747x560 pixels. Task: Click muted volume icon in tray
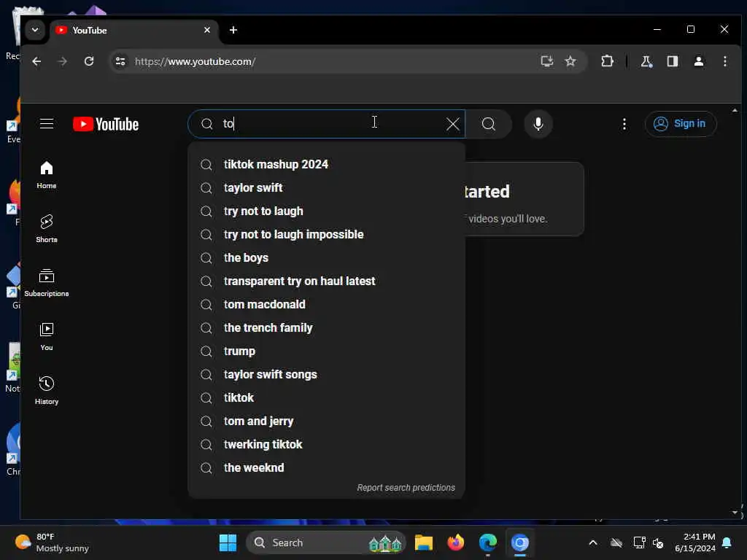point(659,542)
